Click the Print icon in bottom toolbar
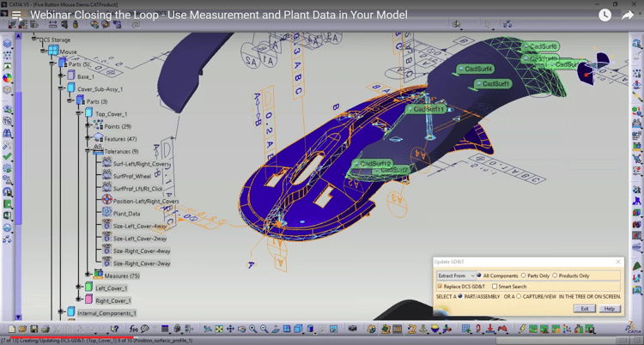 click(46, 329)
